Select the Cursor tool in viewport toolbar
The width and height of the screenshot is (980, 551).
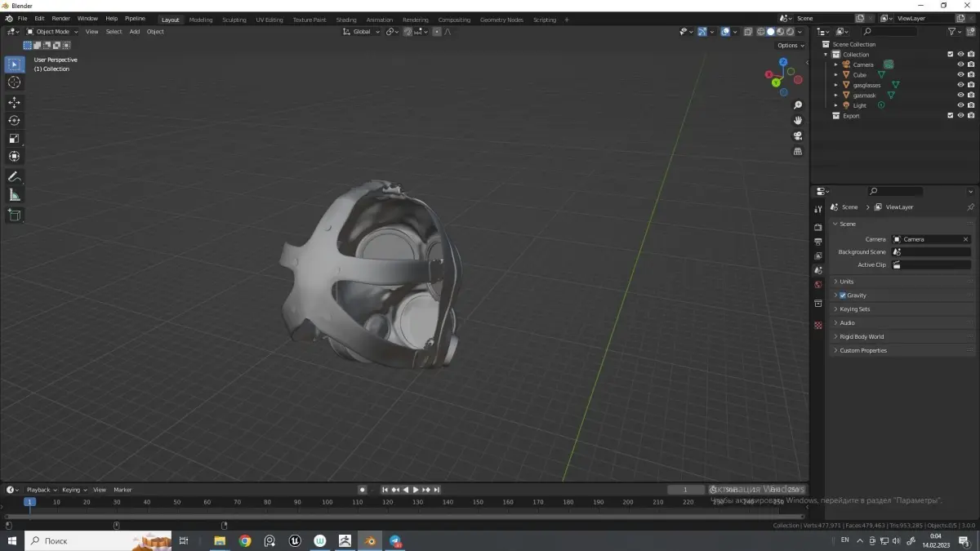(14, 82)
